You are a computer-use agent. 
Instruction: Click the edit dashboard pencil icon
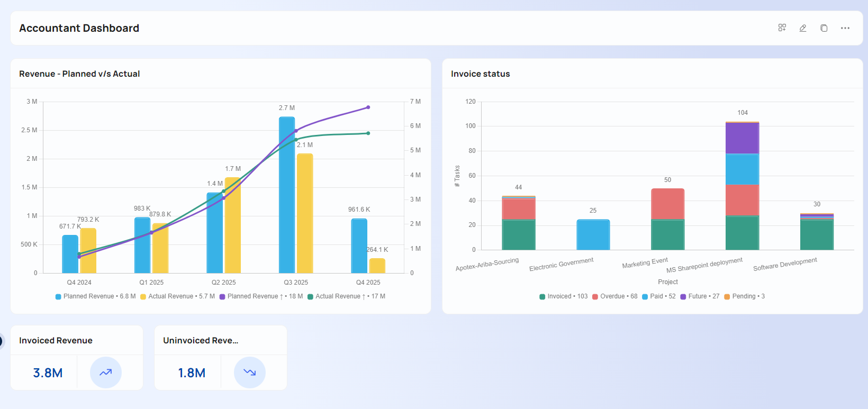point(803,28)
